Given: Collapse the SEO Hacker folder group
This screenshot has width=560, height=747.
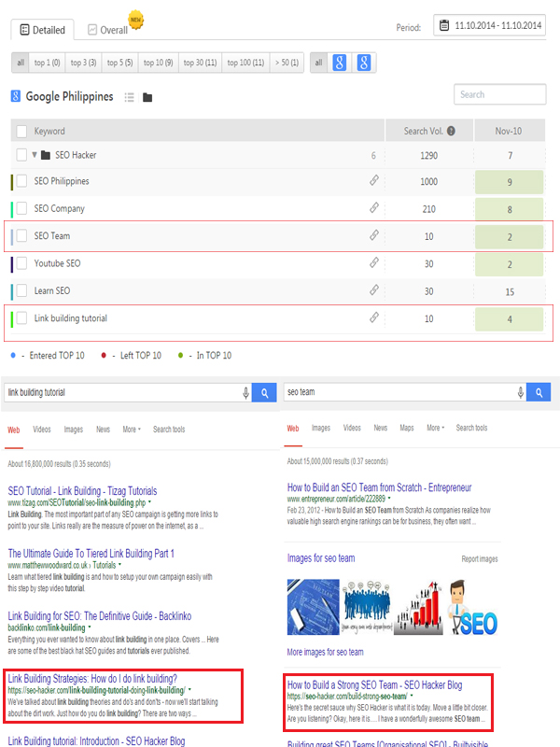Looking at the screenshot, I should [35, 155].
